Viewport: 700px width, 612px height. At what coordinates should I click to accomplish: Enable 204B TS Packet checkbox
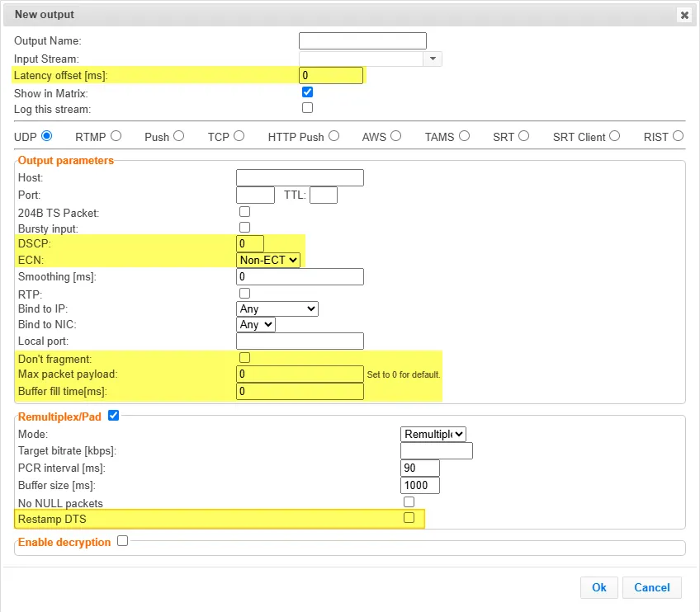coord(244,211)
